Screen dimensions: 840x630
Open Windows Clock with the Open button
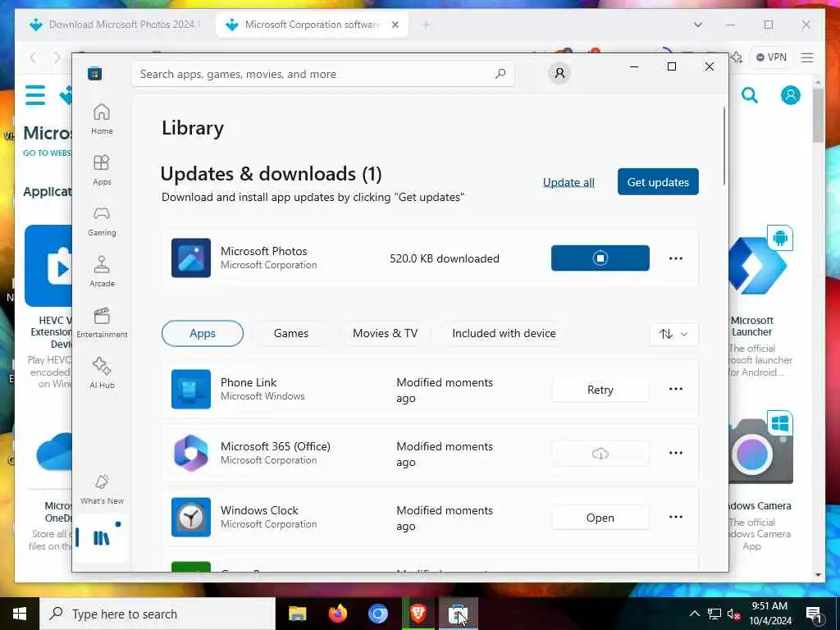(600, 518)
